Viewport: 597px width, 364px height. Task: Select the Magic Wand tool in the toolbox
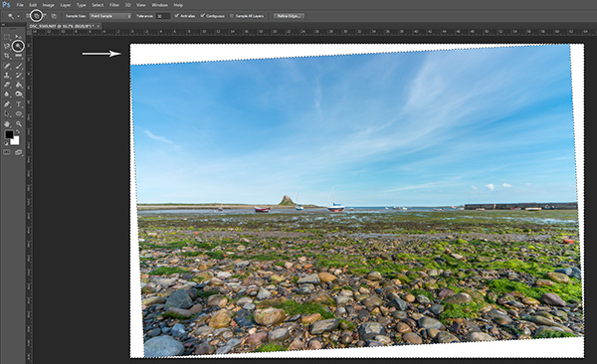pyautogui.click(x=18, y=47)
